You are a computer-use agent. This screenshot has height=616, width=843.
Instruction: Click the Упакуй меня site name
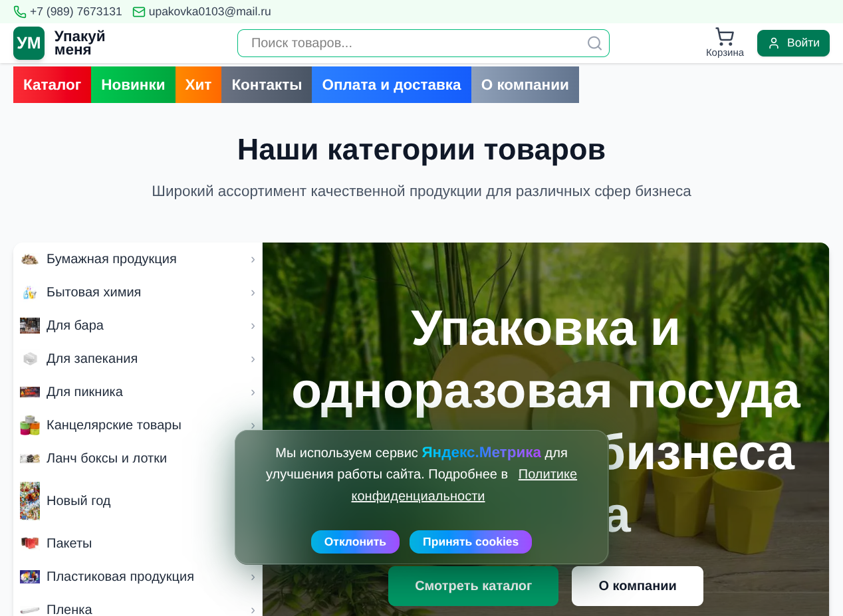80,43
